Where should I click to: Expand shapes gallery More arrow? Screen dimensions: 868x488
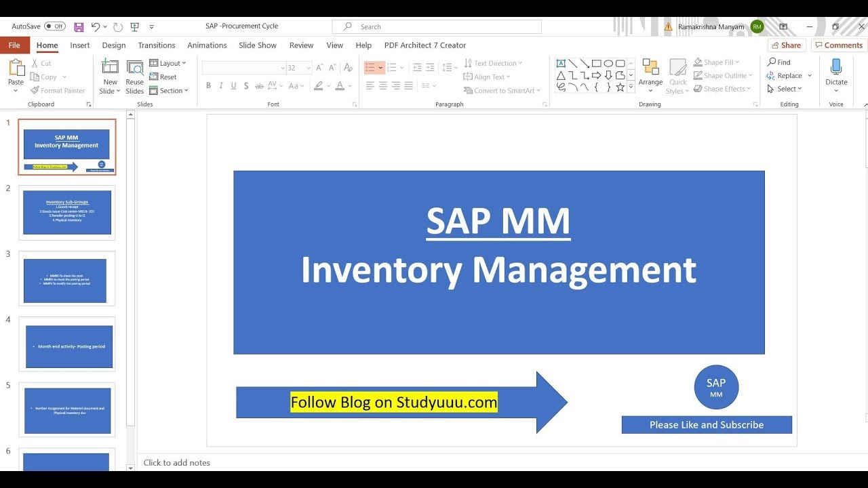pos(631,87)
